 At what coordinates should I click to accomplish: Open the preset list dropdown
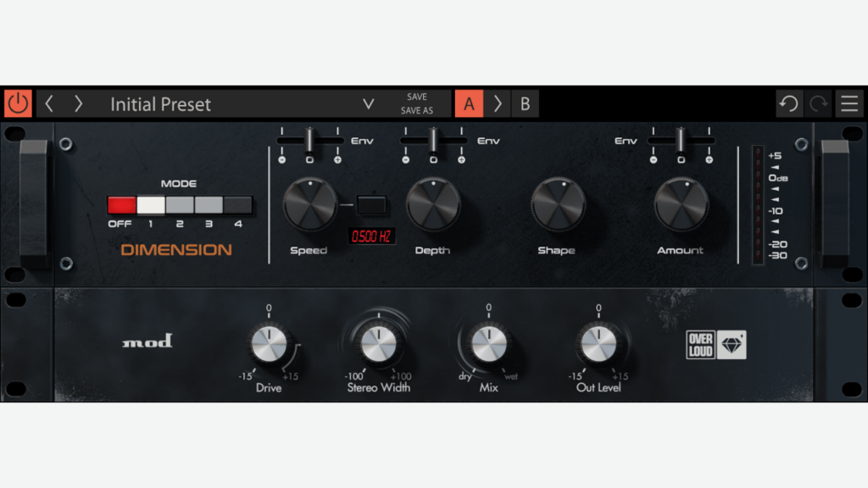[368, 103]
